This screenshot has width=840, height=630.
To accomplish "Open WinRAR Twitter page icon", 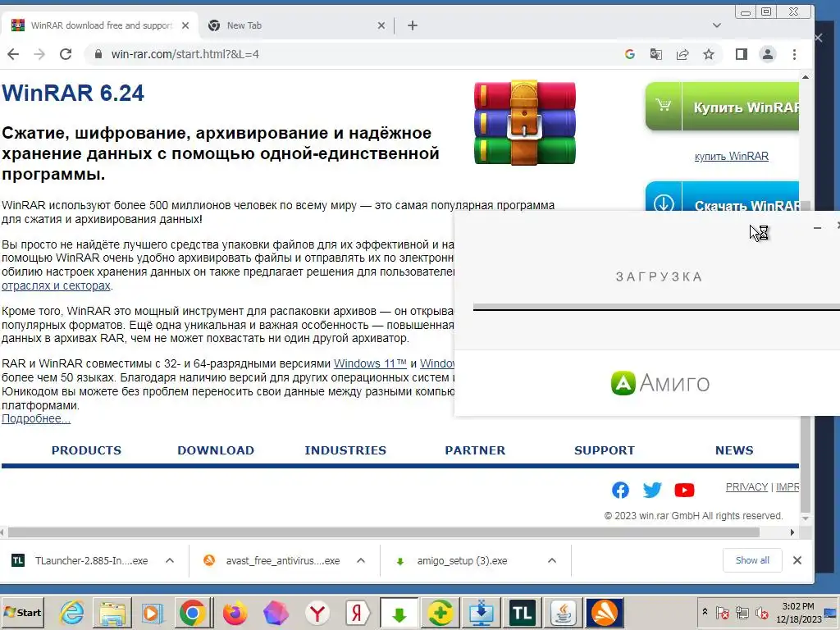I will point(652,490).
